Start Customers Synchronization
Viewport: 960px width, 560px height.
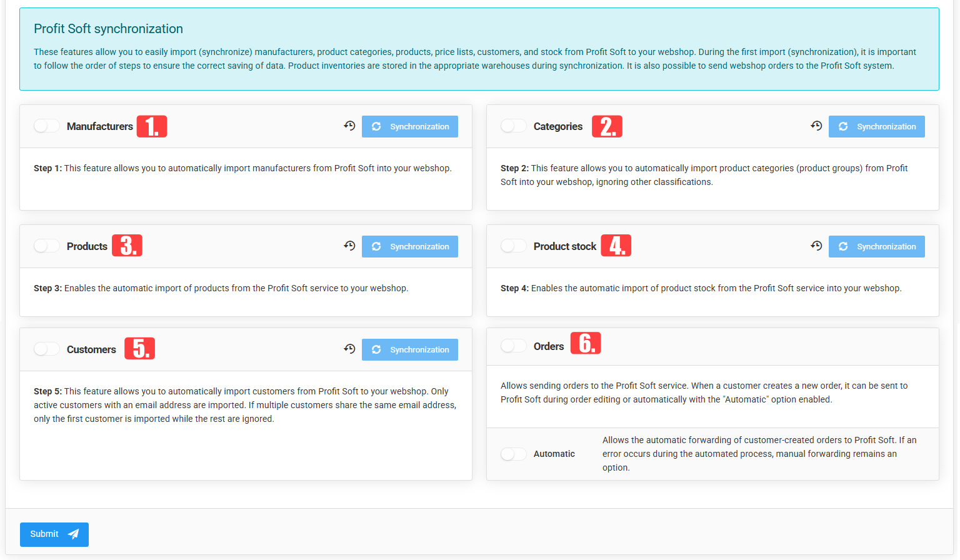click(x=410, y=349)
